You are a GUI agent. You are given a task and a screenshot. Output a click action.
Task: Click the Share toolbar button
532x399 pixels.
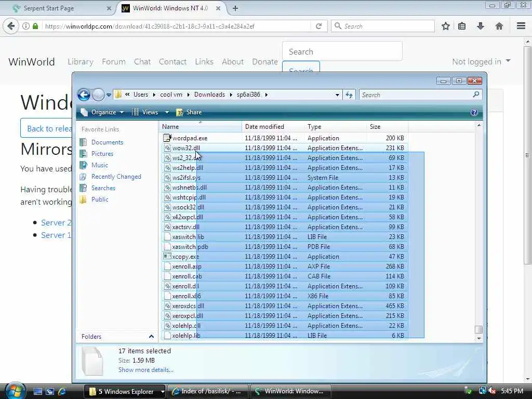(189, 112)
